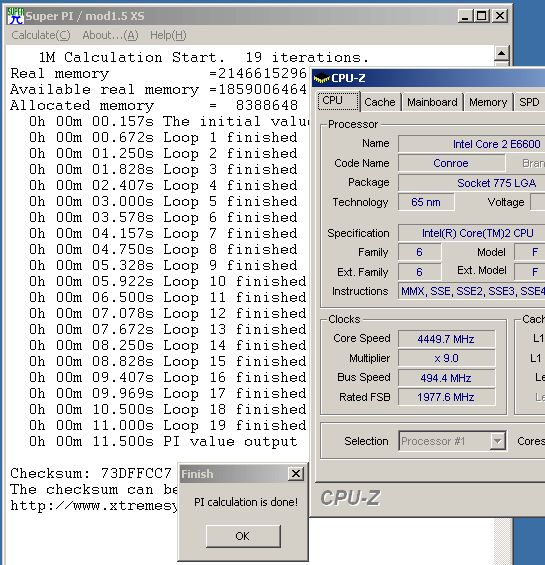Click the 'http://www.xtremesy' URL text
Viewport: 545px width, 565px height.
[94, 506]
